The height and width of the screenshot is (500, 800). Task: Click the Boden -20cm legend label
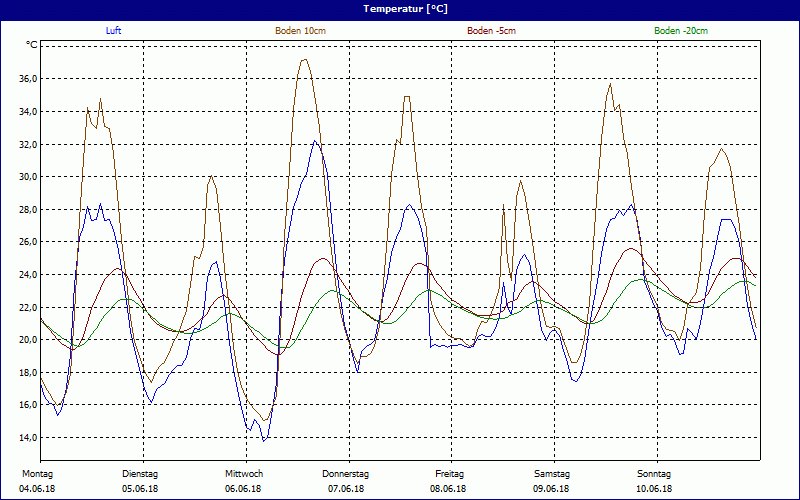(x=681, y=31)
